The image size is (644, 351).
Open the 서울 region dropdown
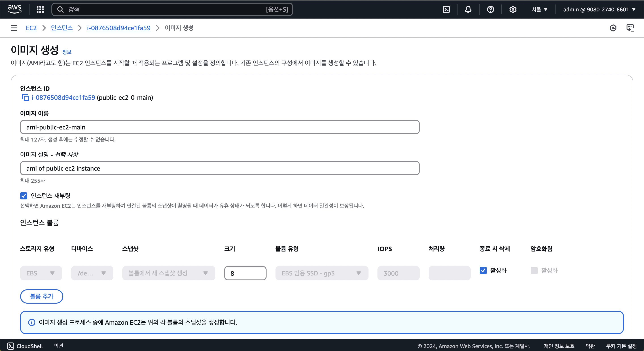[x=539, y=9]
